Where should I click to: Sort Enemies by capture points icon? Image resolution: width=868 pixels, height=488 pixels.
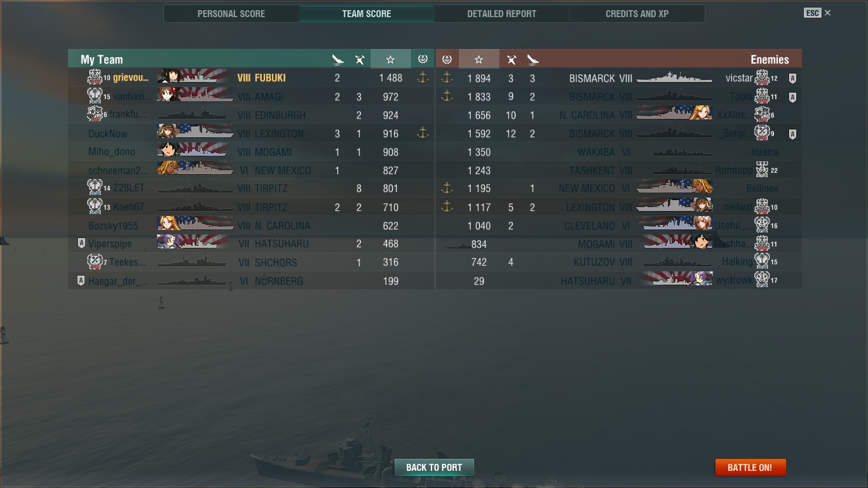pyautogui.click(x=447, y=59)
